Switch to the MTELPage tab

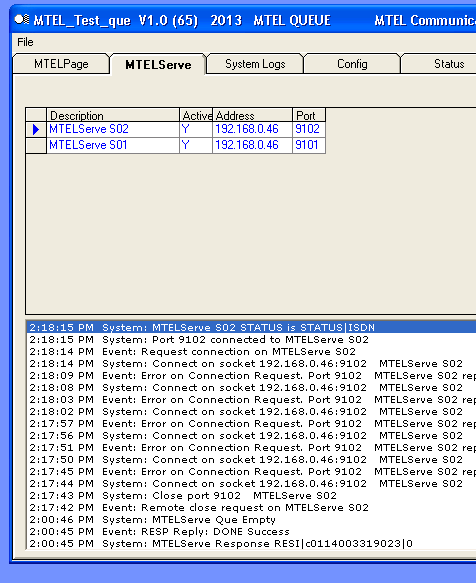point(61,64)
